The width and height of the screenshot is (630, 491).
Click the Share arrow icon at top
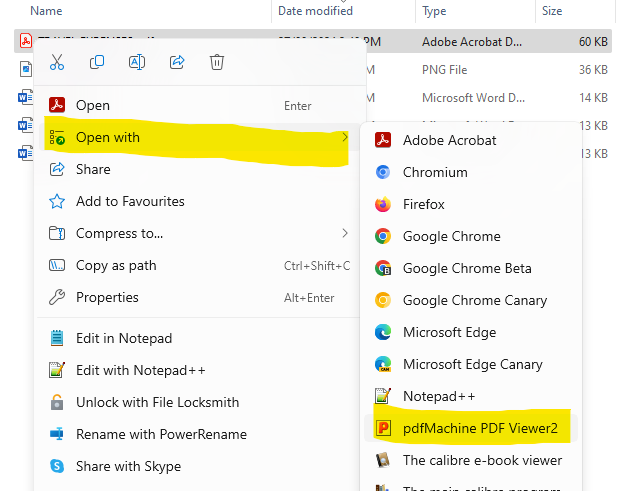pyautogui.click(x=177, y=62)
